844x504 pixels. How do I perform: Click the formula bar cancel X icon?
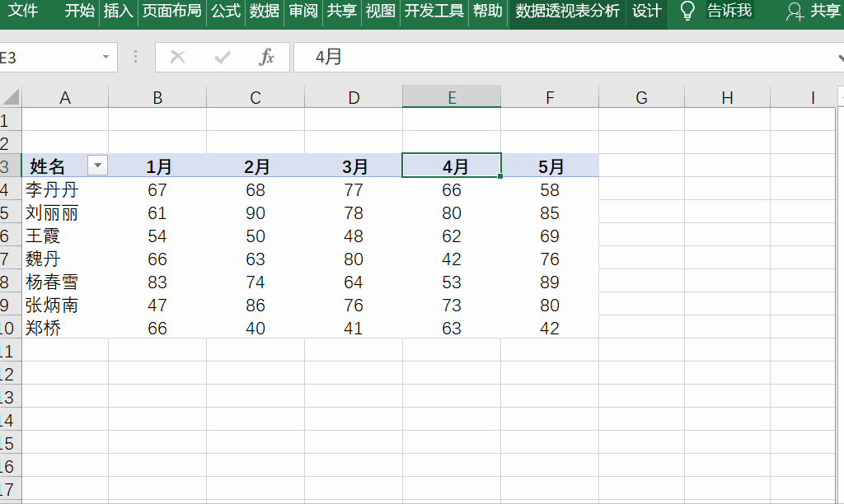[x=178, y=57]
